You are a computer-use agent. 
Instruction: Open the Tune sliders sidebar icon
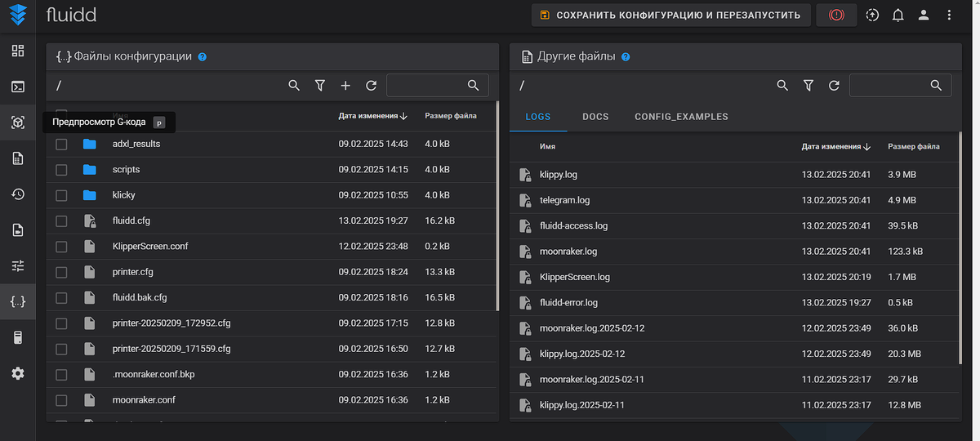tap(18, 265)
